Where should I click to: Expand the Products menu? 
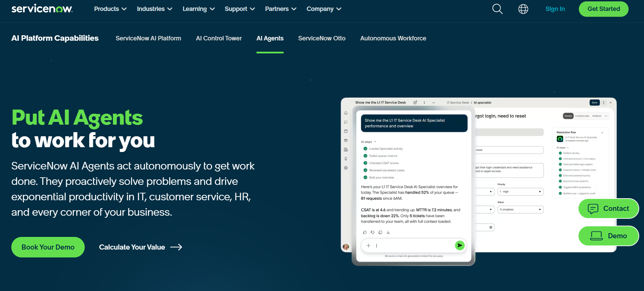(110, 9)
